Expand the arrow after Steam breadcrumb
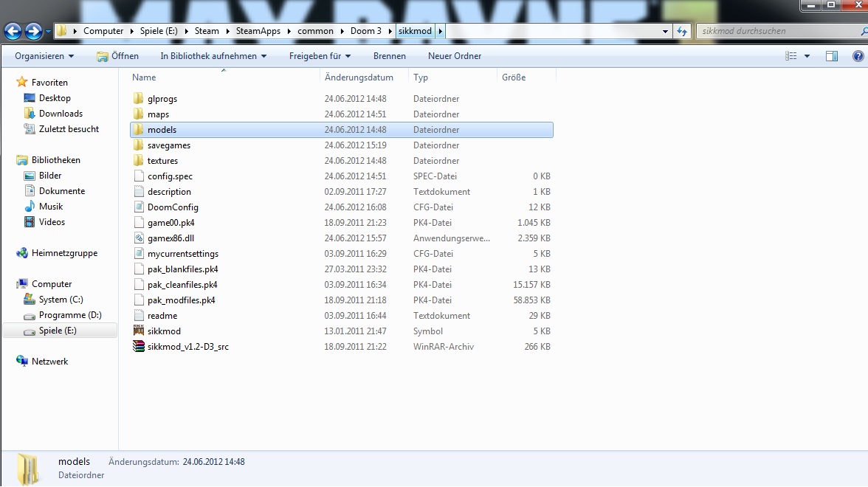Image resolution: width=868 pixels, height=487 pixels. (227, 31)
